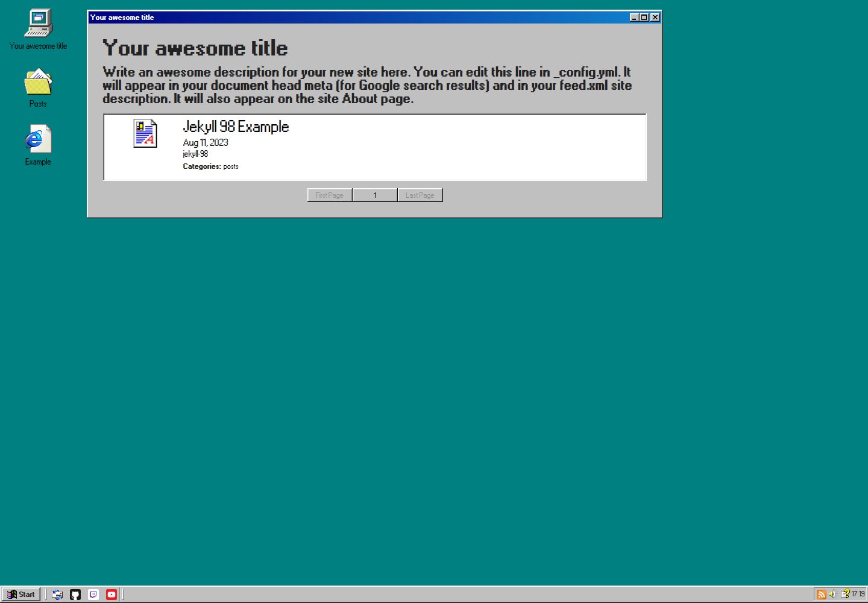Close the Your awesome title window
The width and height of the screenshot is (868, 603).
(655, 17)
